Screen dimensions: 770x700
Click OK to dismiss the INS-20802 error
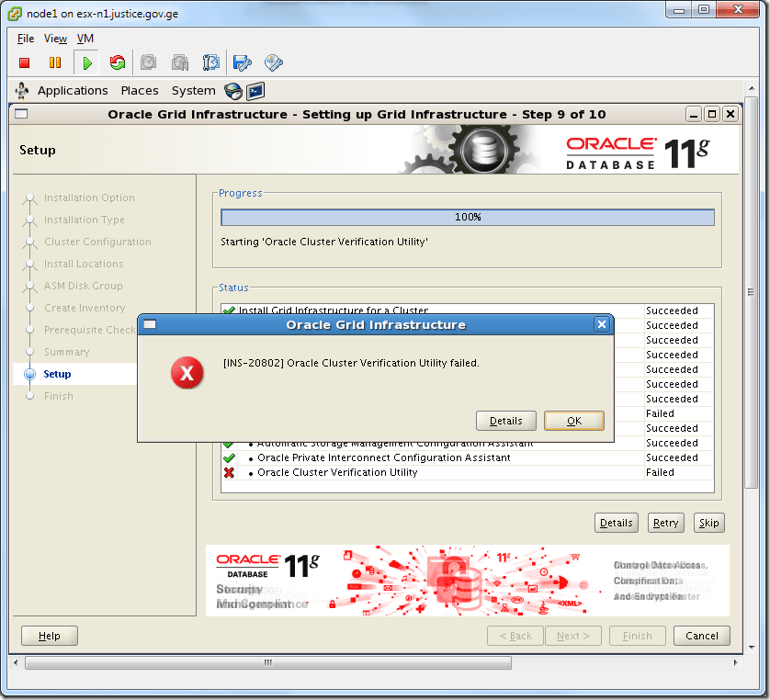click(x=574, y=420)
